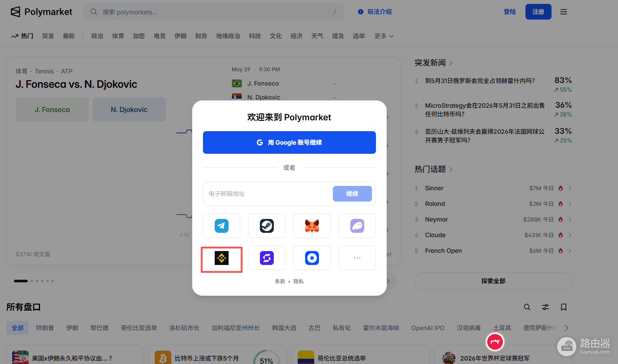Open the Neymar topic chevron

[x=570, y=219]
